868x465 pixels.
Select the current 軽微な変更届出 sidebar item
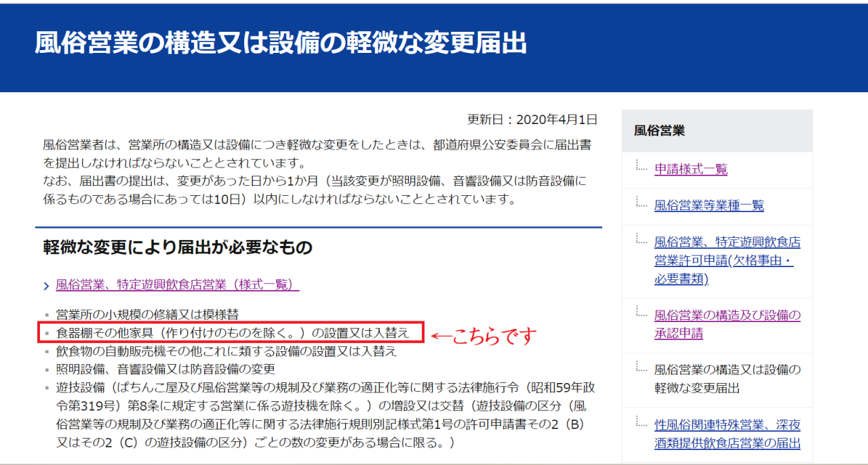pos(727,379)
